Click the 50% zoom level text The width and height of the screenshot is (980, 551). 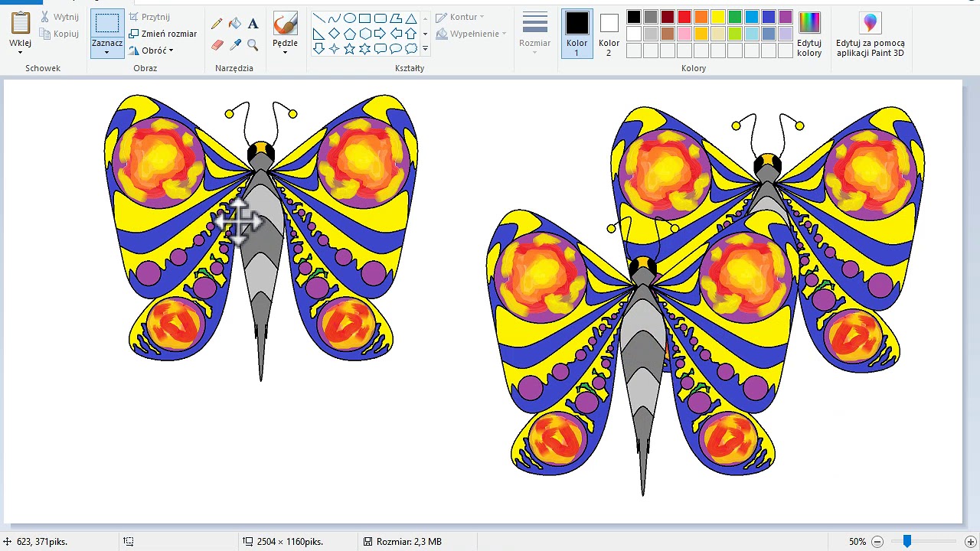(x=857, y=542)
